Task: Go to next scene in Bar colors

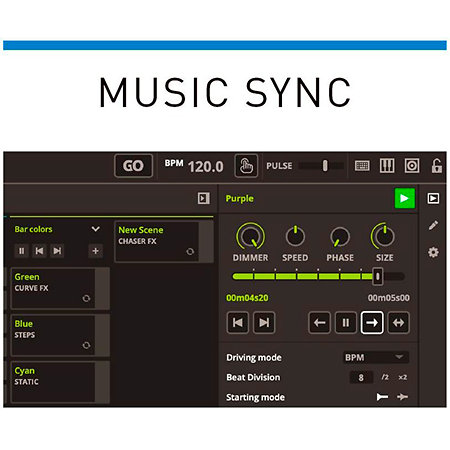Action: (x=57, y=251)
